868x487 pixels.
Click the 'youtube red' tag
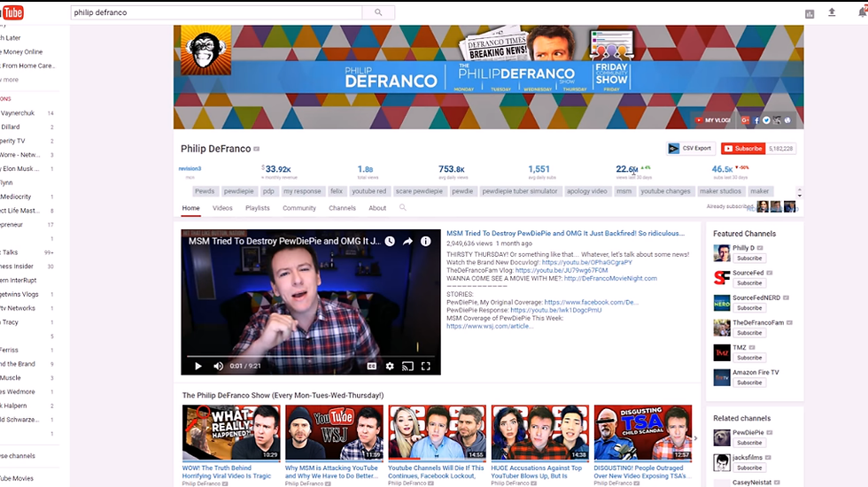[x=368, y=191]
